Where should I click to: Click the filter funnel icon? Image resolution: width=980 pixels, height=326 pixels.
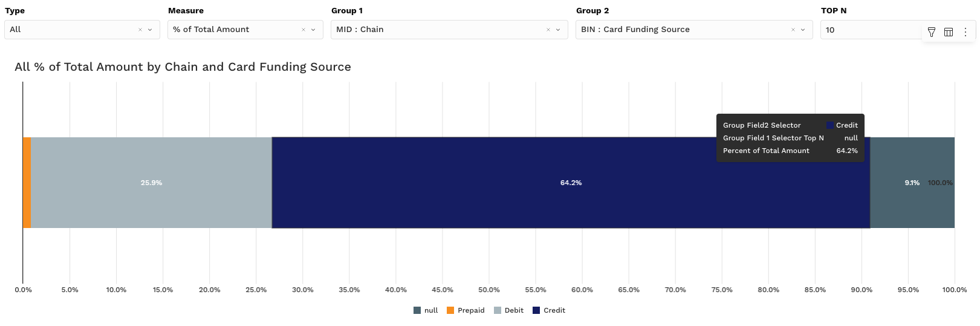pos(932,32)
